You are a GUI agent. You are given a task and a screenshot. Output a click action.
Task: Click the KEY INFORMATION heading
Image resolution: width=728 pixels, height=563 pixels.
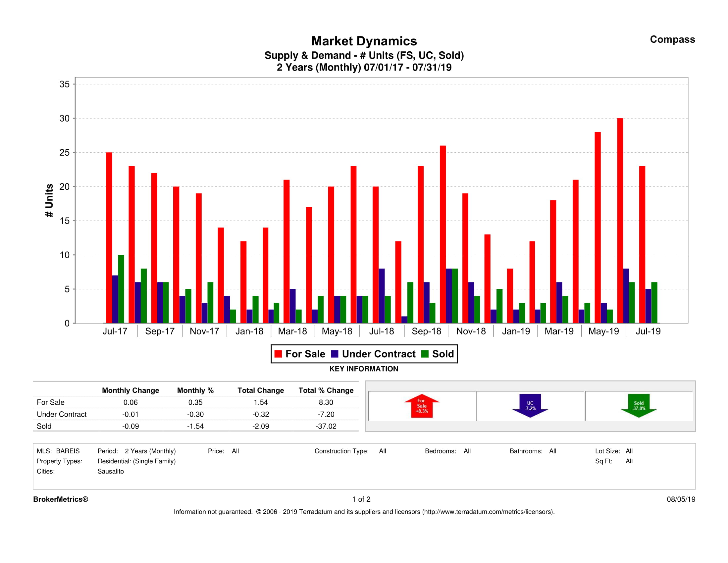[364, 369]
